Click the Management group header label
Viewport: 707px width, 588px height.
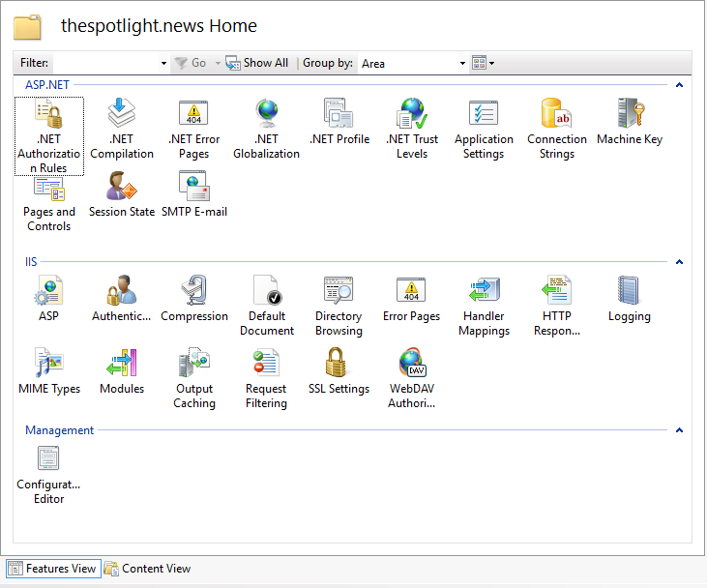pyautogui.click(x=60, y=430)
